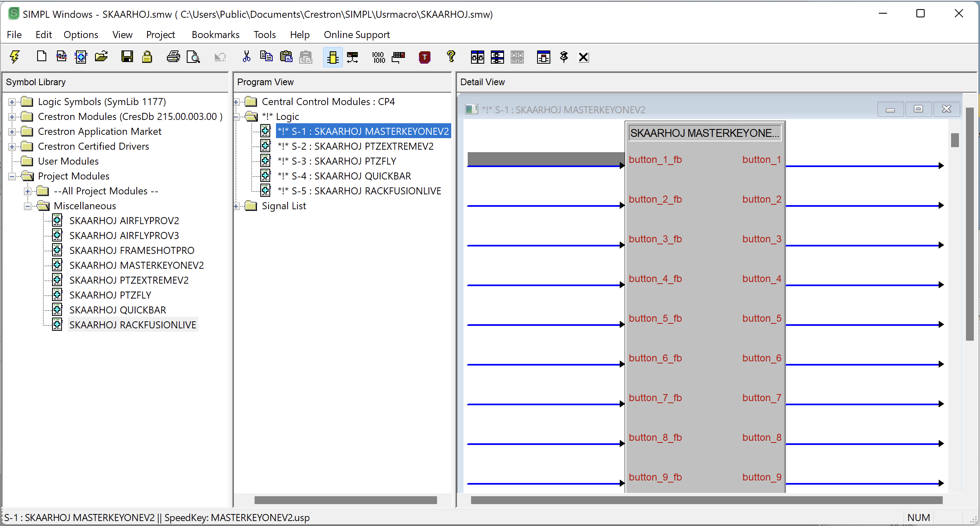The width and height of the screenshot is (980, 526).
Task: Expand --All Project Modules-- folder
Action: point(27,191)
